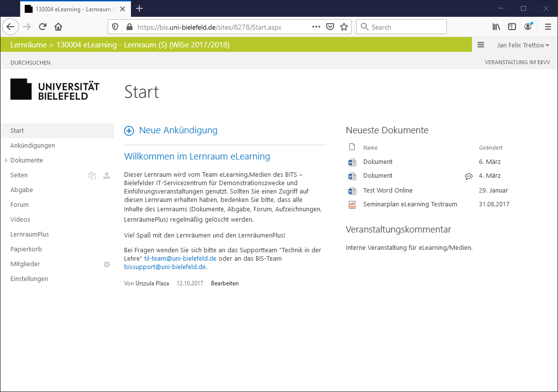Reload the current page
This screenshot has height=392, width=558.
(x=43, y=27)
